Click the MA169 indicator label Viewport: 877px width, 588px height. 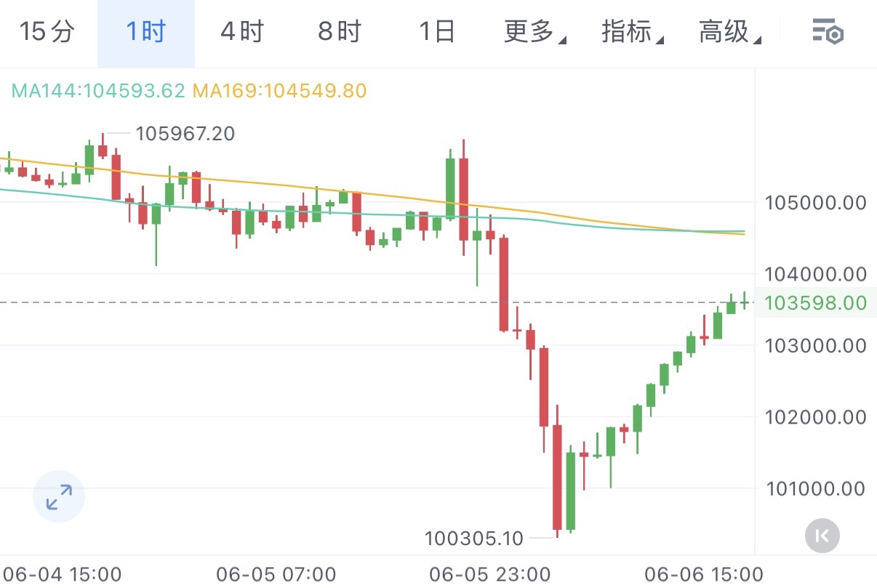tap(279, 91)
